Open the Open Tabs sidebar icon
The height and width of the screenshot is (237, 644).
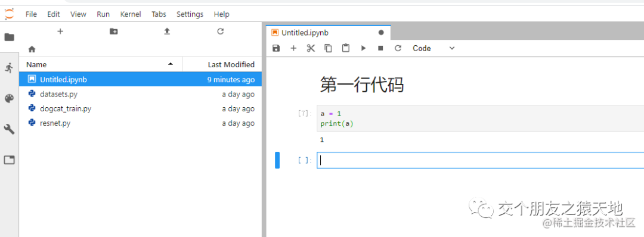coord(9,160)
